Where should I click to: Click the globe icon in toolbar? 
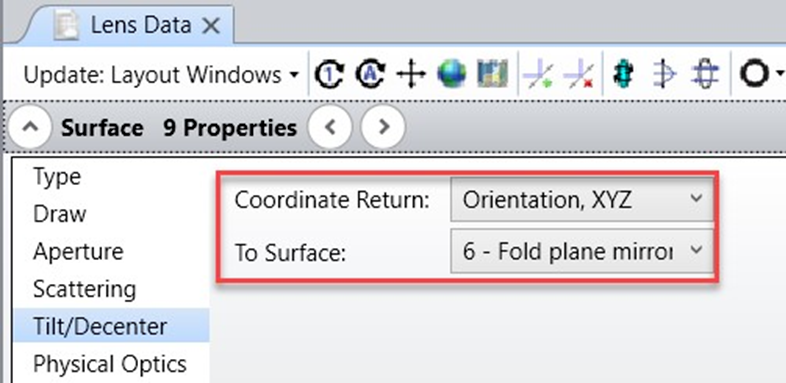pos(451,75)
